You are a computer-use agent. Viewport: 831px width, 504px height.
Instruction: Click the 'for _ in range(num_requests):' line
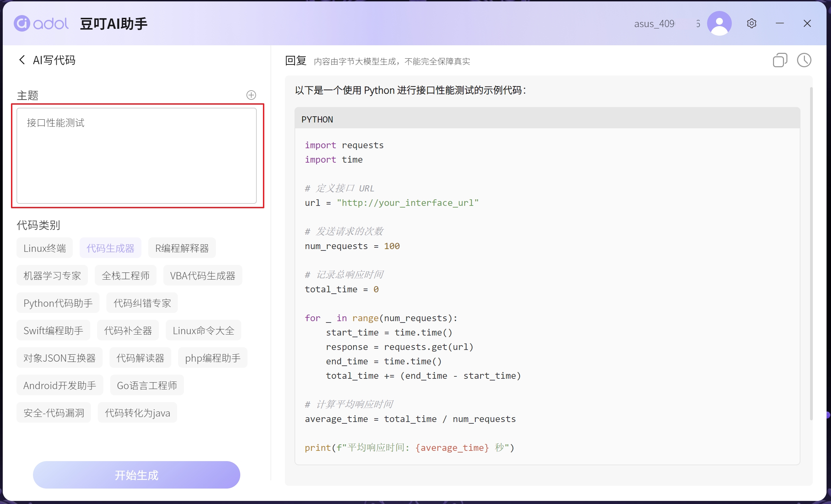tap(381, 318)
